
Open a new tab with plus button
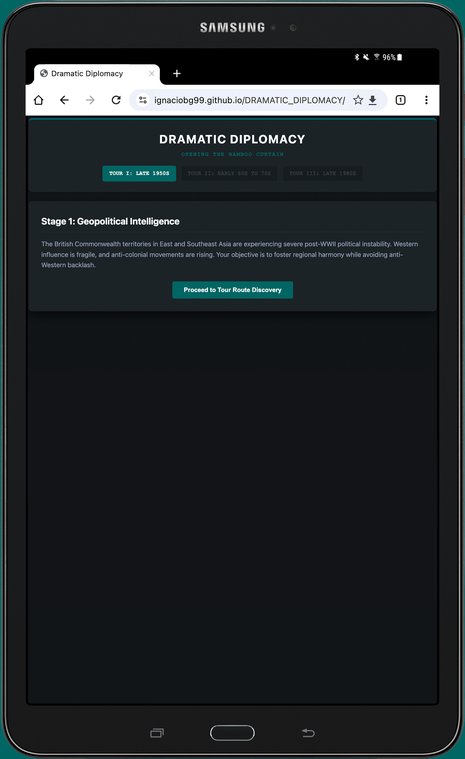177,74
